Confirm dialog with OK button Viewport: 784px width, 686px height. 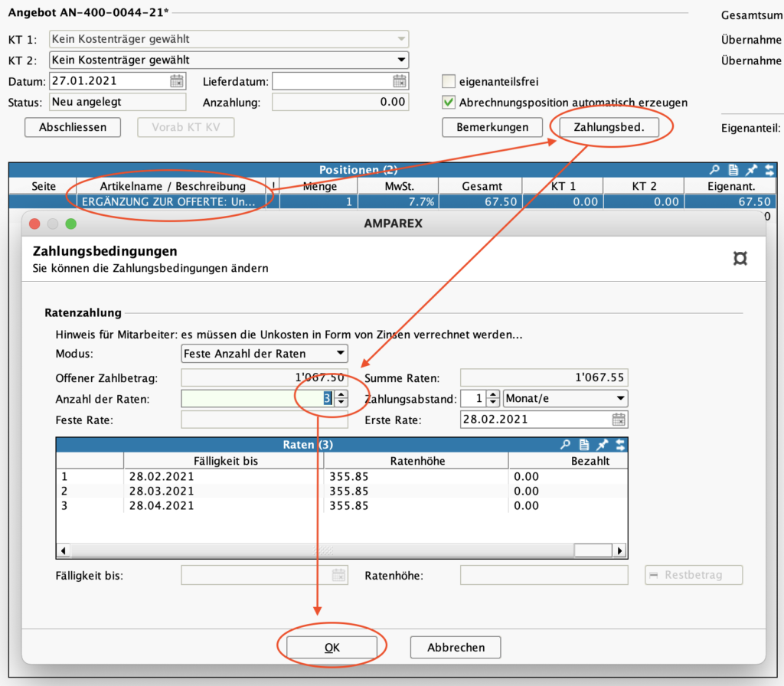(332, 647)
